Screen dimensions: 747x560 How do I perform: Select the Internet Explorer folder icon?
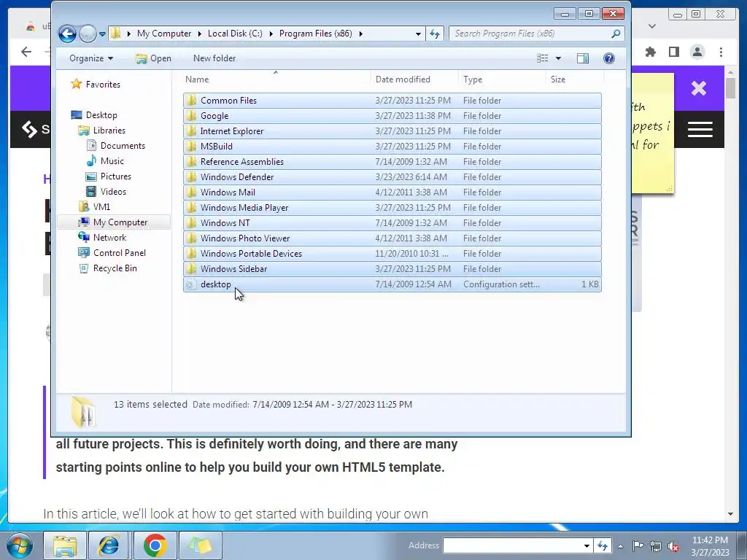point(192,131)
